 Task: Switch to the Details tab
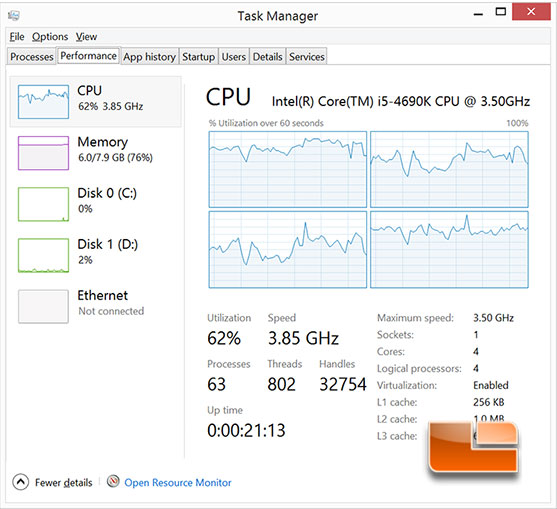point(267,56)
